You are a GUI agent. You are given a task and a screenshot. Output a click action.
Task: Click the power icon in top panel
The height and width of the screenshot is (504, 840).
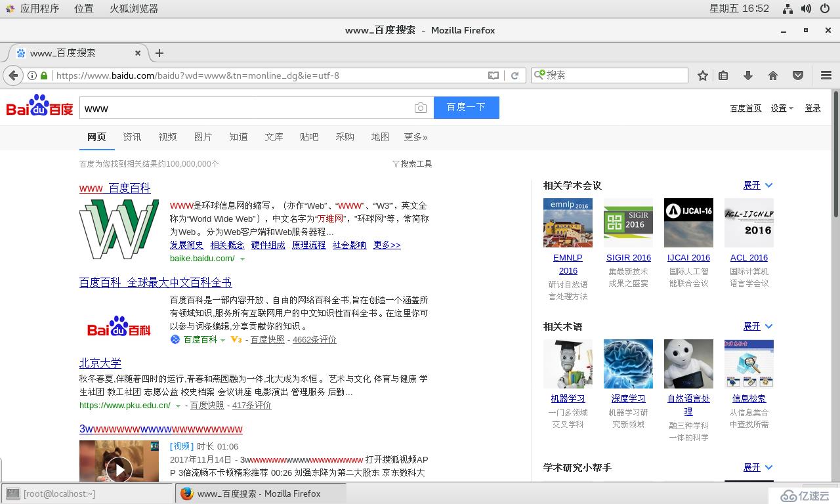click(x=826, y=9)
